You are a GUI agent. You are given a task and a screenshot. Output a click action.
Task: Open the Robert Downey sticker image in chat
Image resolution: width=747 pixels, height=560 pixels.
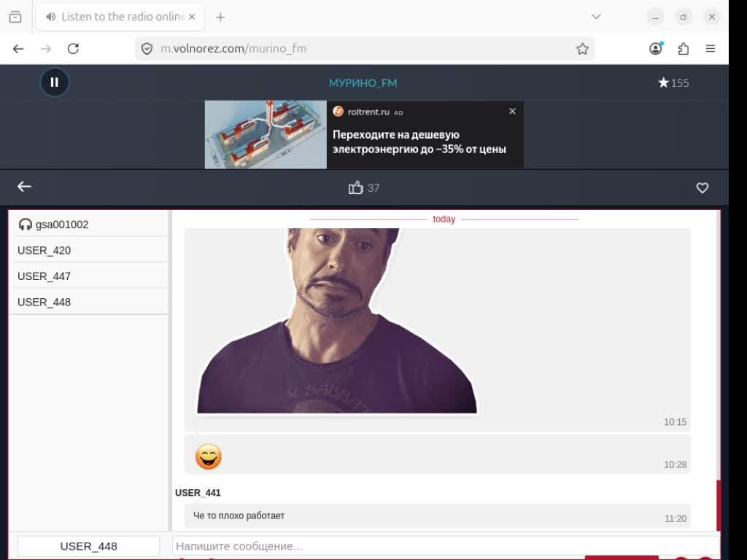click(x=337, y=321)
